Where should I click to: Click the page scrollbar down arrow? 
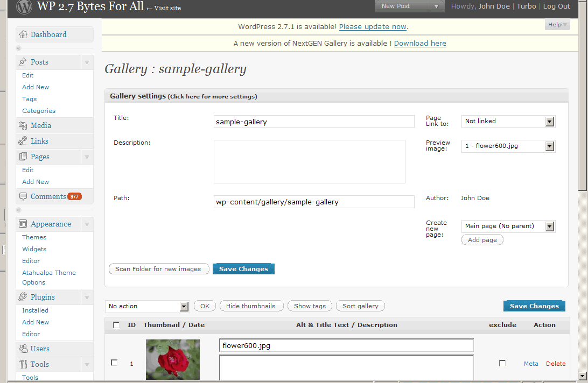click(583, 376)
